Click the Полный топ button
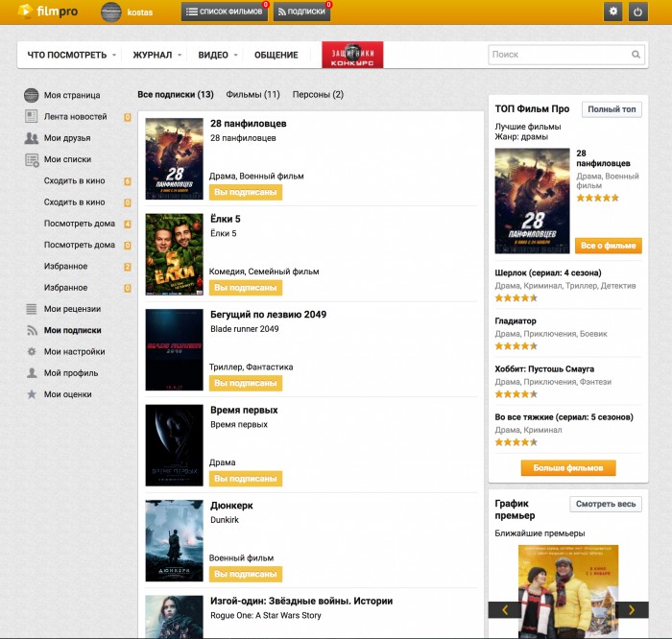The width and height of the screenshot is (672, 639). (612, 109)
